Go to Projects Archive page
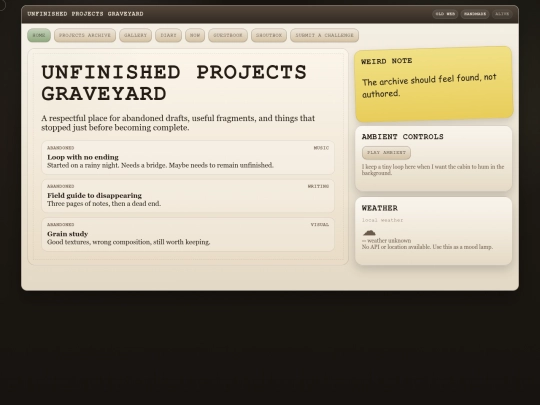The image size is (540, 405). click(85, 35)
